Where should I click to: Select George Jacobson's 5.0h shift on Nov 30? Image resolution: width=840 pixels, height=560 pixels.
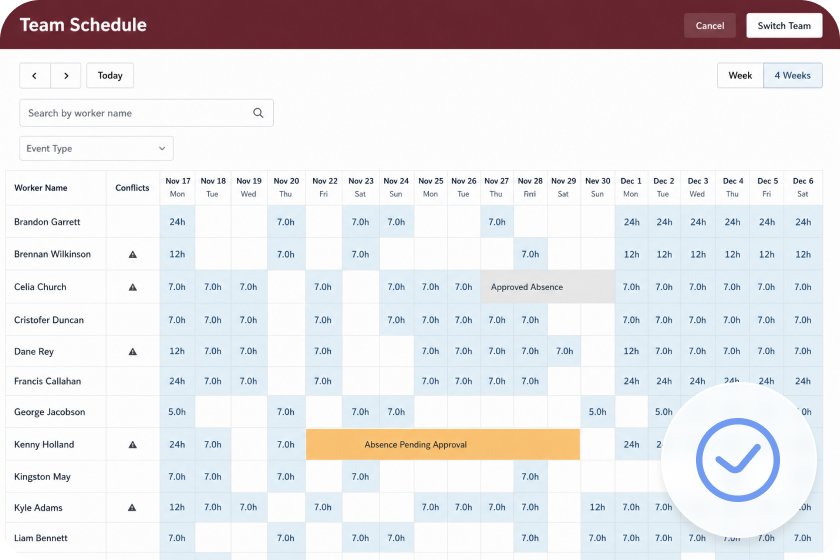(598, 412)
